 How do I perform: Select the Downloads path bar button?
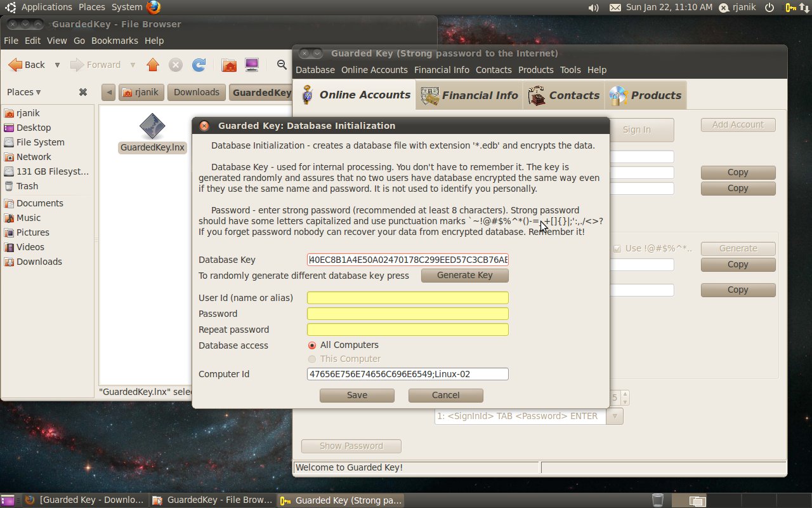tap(197, 93)
